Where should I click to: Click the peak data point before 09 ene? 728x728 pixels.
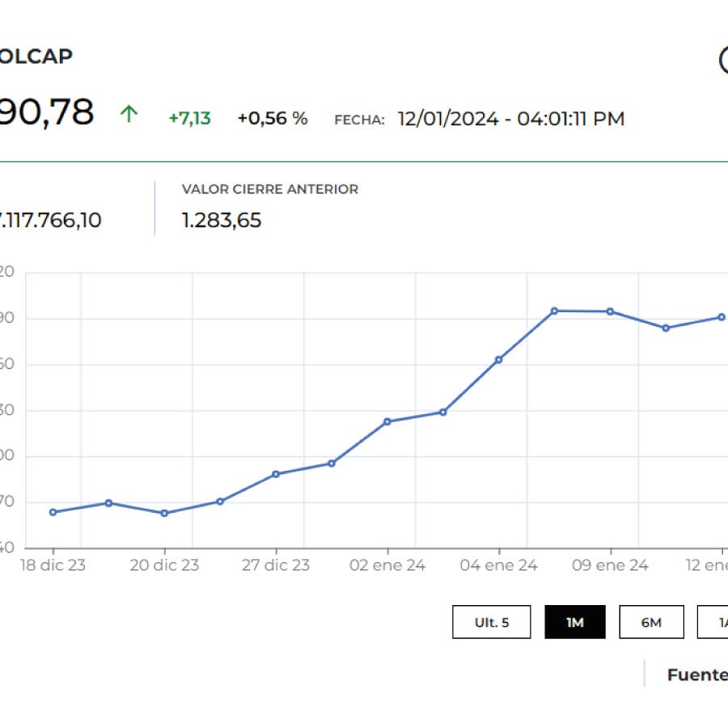pyautogui.click(x=554, y=311)
